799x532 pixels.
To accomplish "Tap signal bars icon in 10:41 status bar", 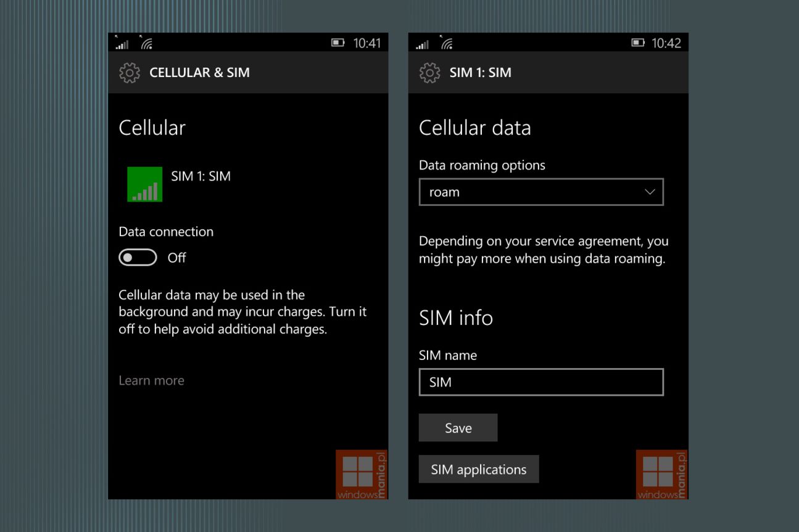I will click(x=122, y=44).
